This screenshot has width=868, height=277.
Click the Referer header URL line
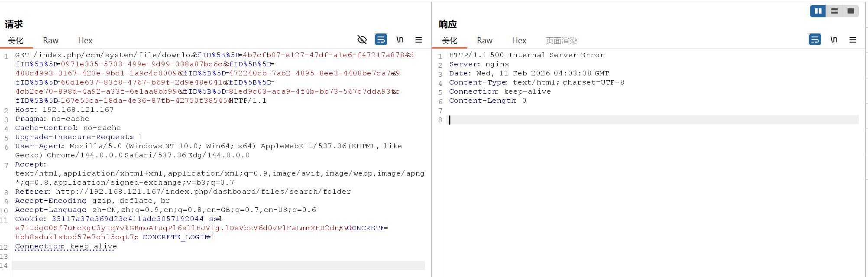[x=203, y=192]
